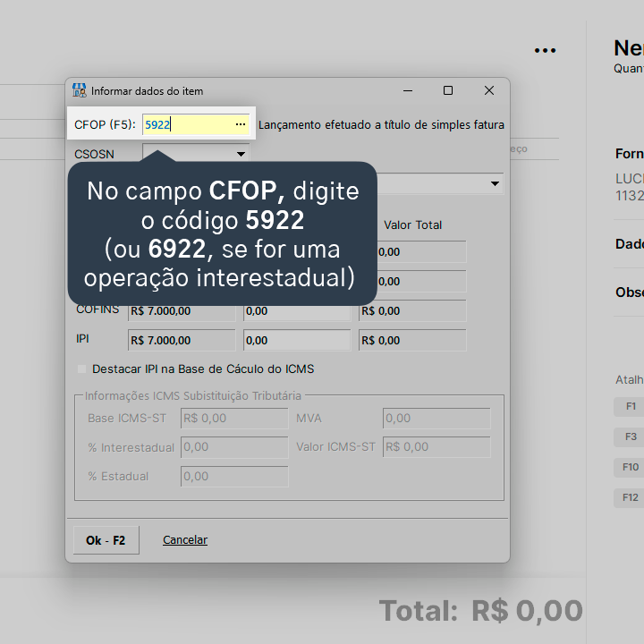Click the store icon in the dialog title bar
The height and width of the screenshot is (644, 644).
[x=79, y=90]
